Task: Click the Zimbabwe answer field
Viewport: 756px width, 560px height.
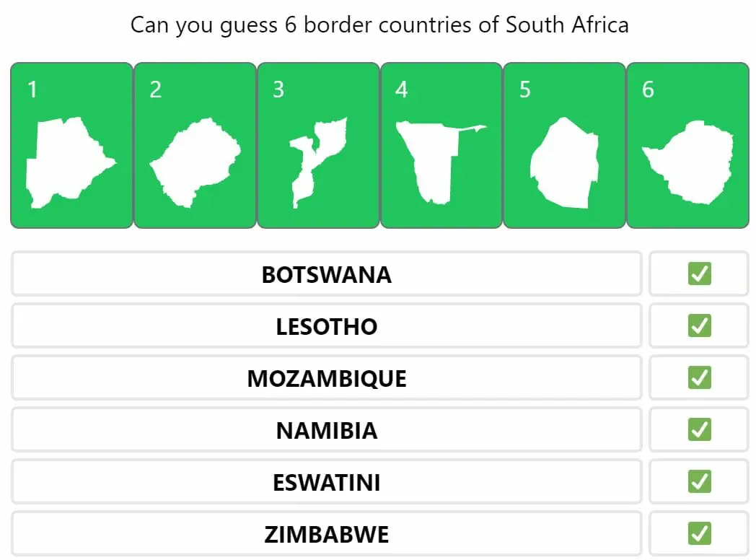Action: point(326,533)
